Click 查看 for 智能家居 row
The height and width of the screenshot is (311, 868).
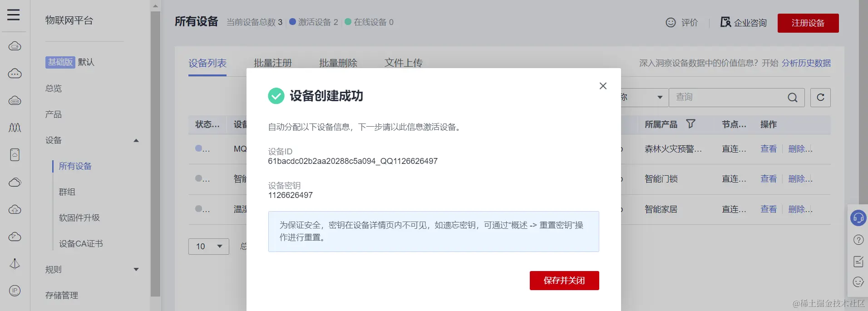pos(769,209)
